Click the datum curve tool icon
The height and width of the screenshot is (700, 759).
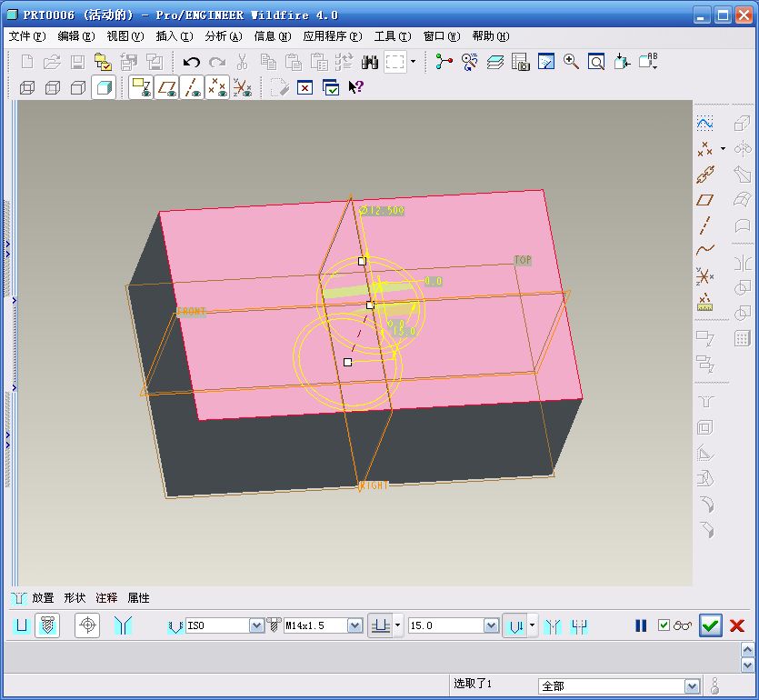pyautogui.click(x=705, y=250)
